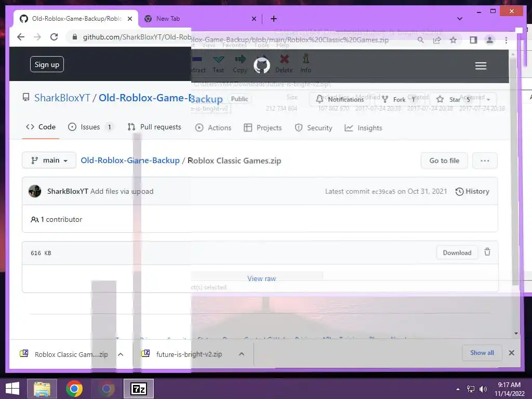Click the share page icon

pyautogui.click(x=436, y=40)
